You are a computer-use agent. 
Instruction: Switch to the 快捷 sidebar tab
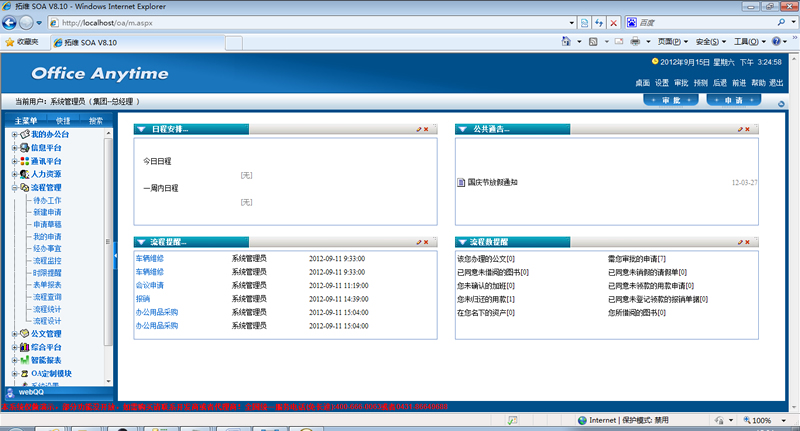coord(62,120)
